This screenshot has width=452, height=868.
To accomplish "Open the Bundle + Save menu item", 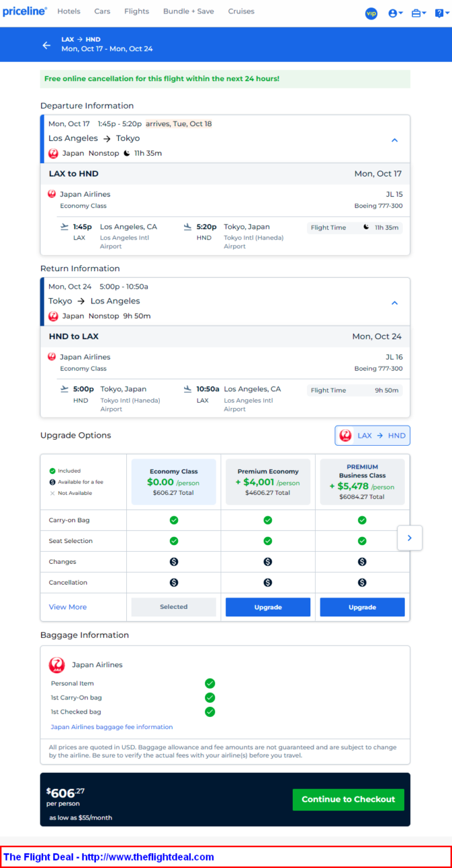I will point(189,11).
